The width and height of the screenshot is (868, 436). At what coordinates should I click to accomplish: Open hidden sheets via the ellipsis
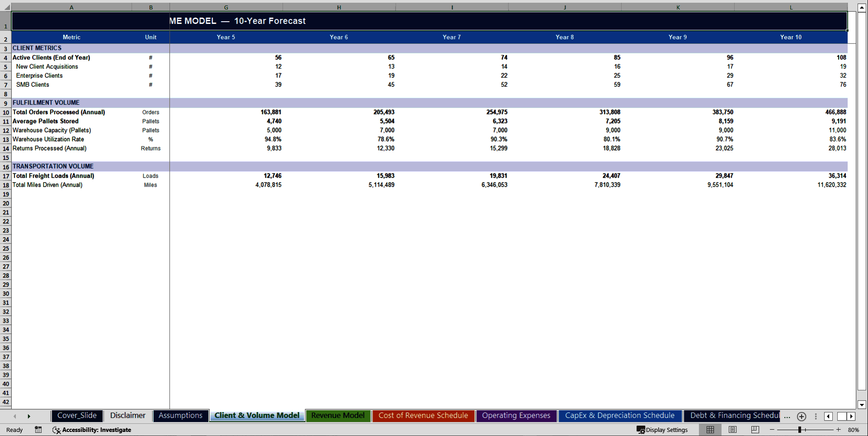tap(787, 417)
